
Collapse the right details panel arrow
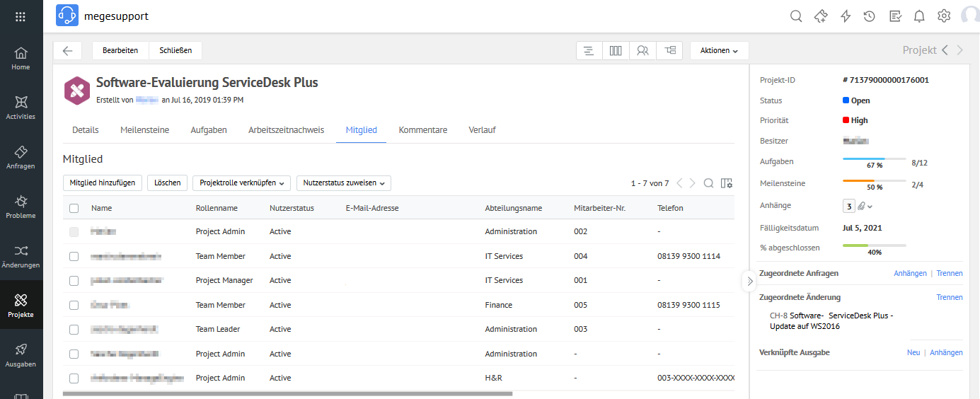click(x=749, y=281)
